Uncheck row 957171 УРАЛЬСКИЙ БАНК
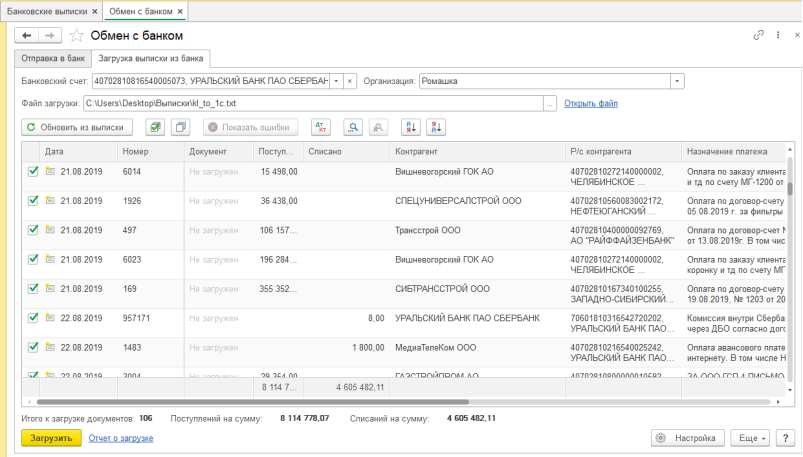 [x=33, y=318]
